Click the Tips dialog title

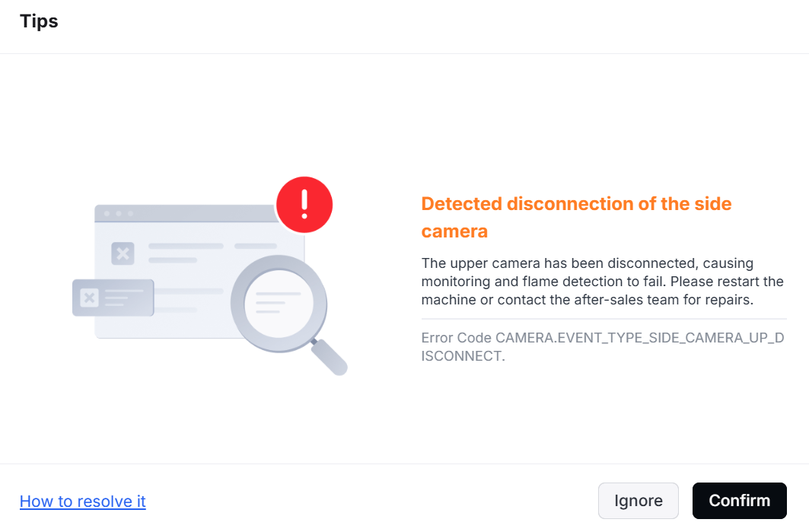(40, 21)
